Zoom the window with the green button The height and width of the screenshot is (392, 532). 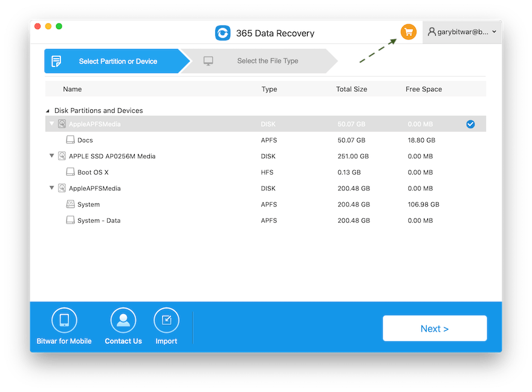59,27
